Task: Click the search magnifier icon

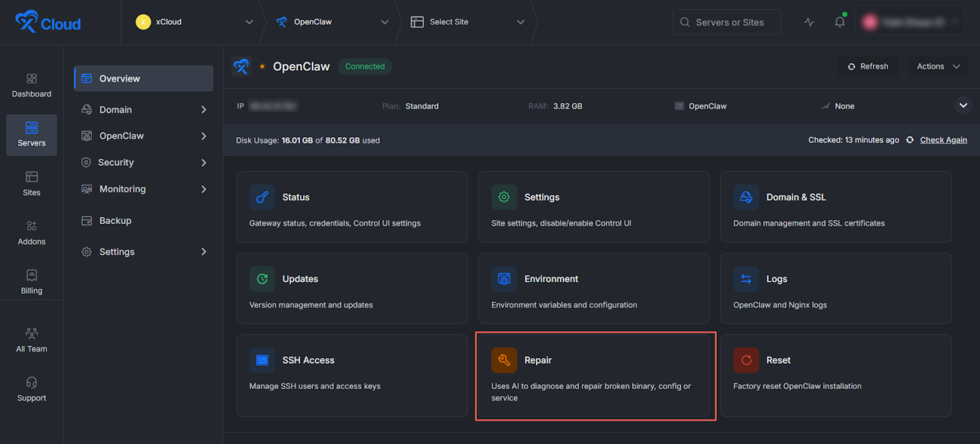Action: point(685,22)
